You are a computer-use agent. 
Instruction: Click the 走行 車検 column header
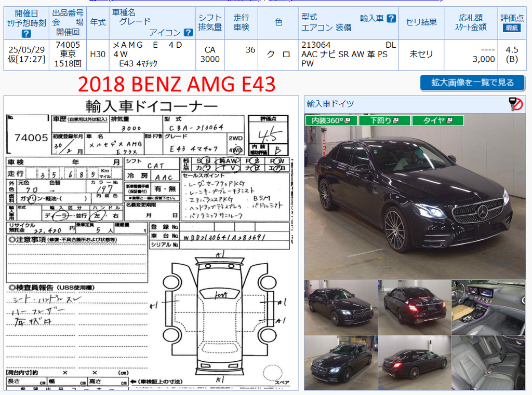pyautogui.click(x=241, y=22)
